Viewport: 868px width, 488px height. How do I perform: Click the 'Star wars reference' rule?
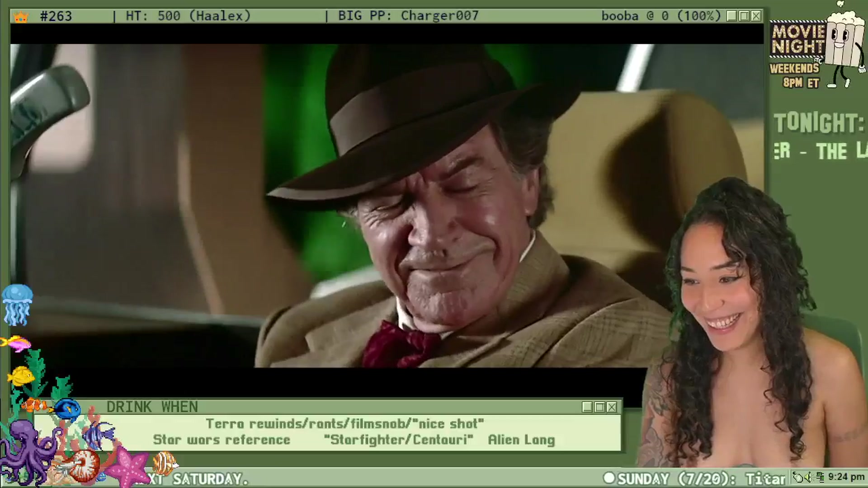click(x=222, y=440)
